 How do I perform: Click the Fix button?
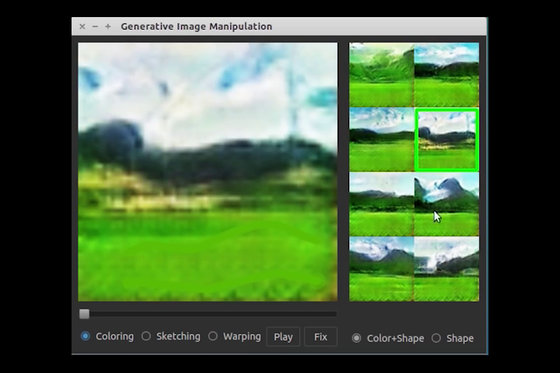tap(320, 337)
